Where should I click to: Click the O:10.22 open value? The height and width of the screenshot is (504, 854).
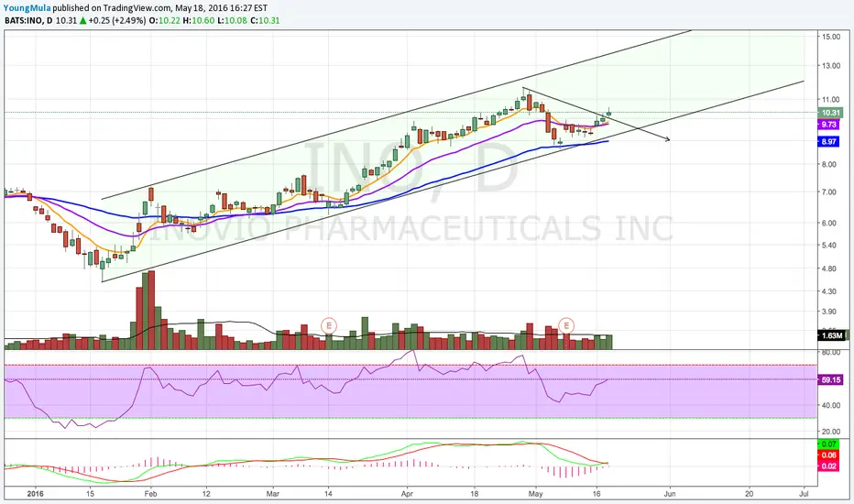(165, 21)
